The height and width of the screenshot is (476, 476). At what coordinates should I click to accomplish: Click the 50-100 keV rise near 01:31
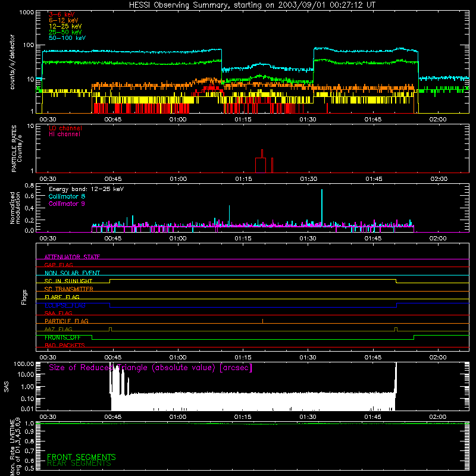[x=314, y=58]
